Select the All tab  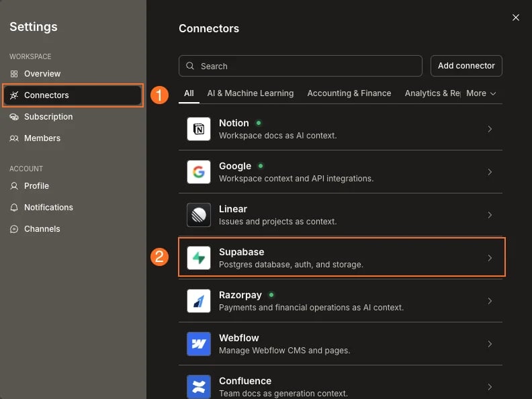point(189,93)
